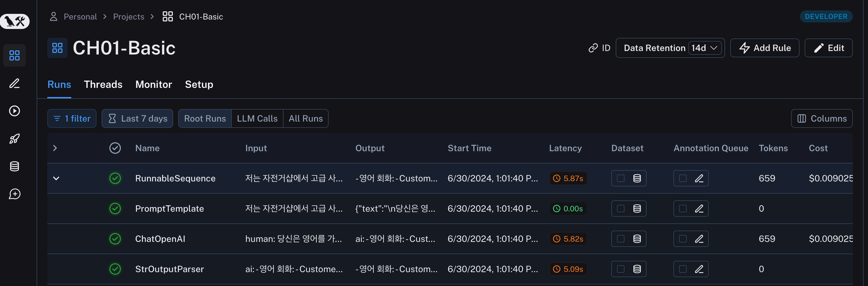
Task: Go to Projects breadcrumb link
Action: pyautogui.click(x=129, y=17)
